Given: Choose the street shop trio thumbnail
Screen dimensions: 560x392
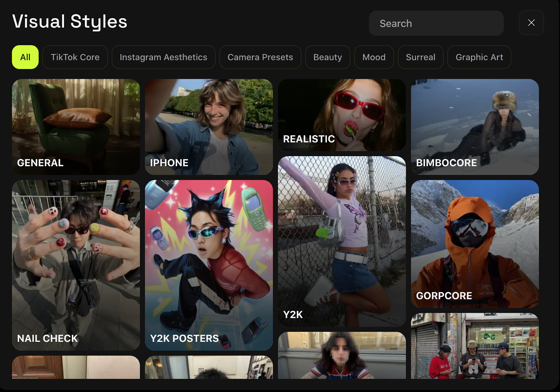Looking at the screenshot, I should pyautogui.click(x=475, y=346).
